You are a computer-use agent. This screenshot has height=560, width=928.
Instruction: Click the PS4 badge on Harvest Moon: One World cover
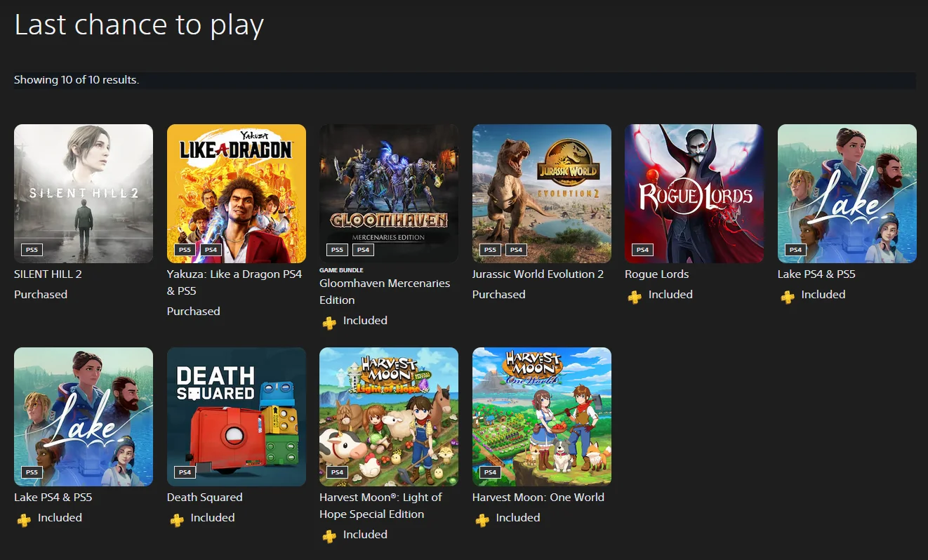[490, 472]
